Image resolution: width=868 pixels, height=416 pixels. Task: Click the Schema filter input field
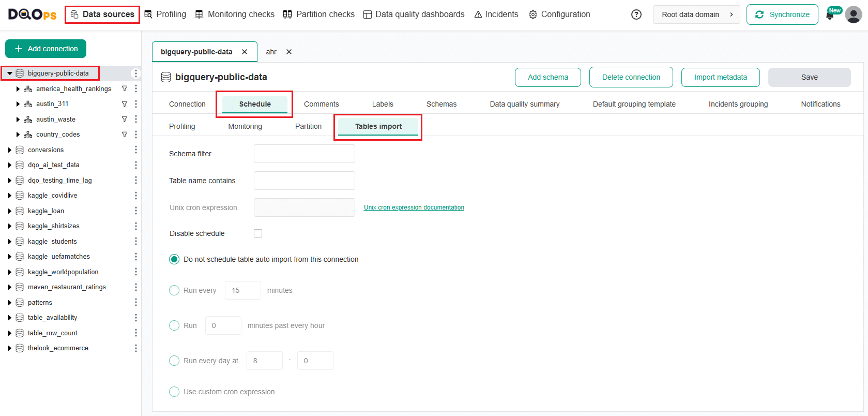(x=304, y=154)
